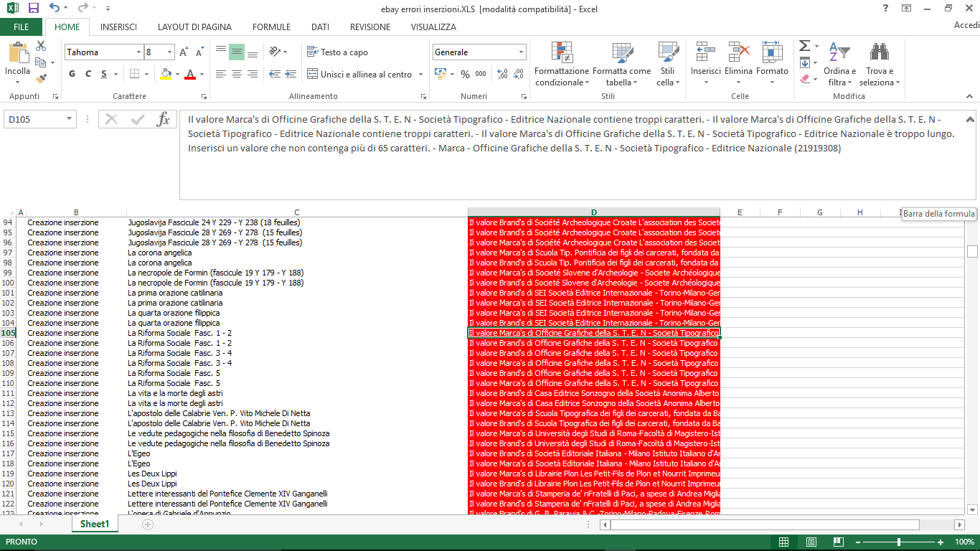
Task: Apply percent style format
Action: pyautogui.click(x=465, y=74)
